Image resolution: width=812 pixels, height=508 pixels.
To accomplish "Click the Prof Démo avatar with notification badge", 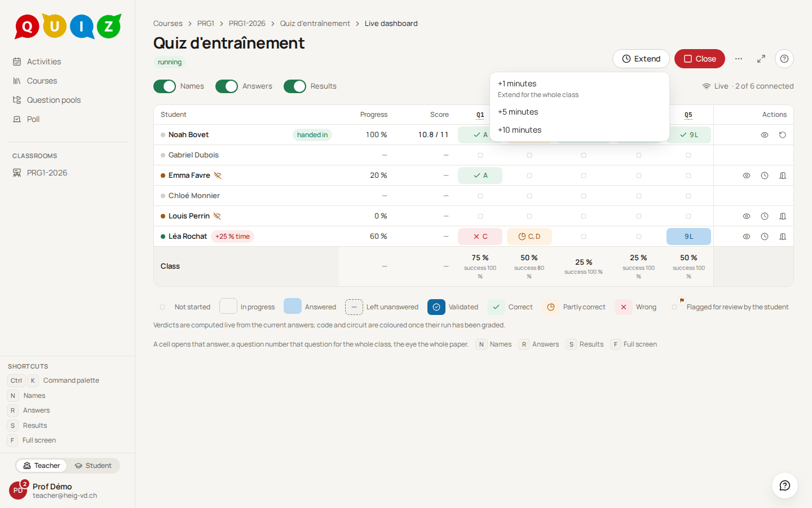I will point(18,490).
